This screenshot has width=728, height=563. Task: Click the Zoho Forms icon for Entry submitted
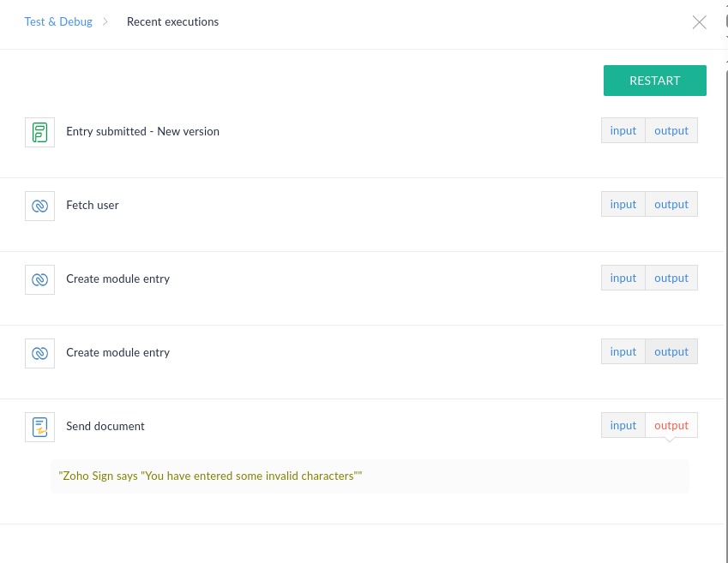(39, 132)
